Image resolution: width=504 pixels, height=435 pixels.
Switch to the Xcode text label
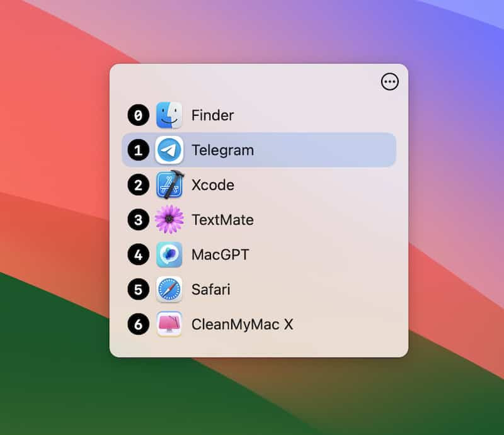coord(213,185)
